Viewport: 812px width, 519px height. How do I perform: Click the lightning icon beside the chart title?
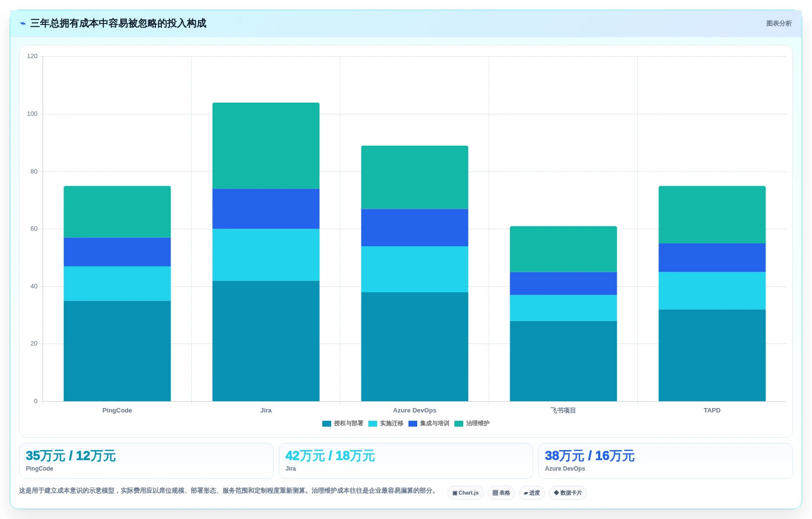pos(23,23)
